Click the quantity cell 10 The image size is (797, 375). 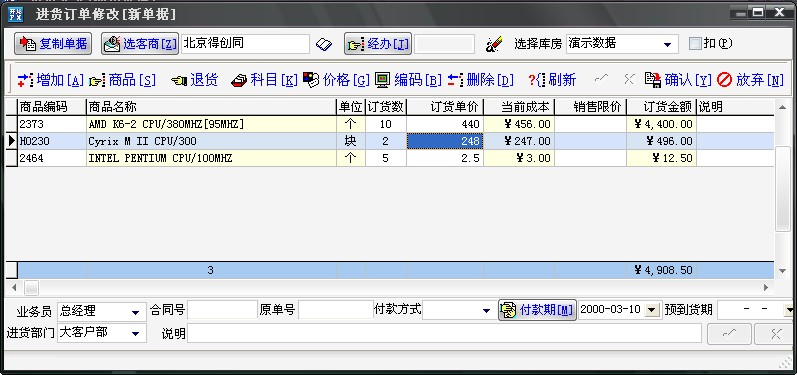[386, 124]
